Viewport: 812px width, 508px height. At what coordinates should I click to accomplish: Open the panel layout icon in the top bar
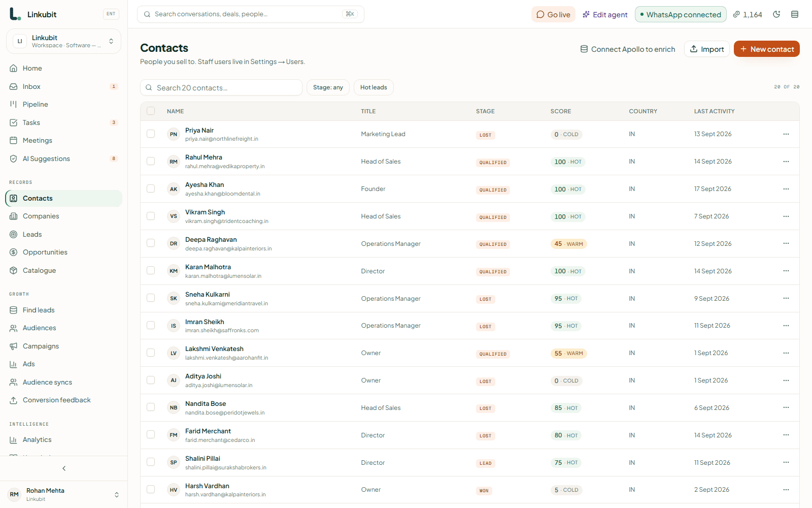coord(795,14)
